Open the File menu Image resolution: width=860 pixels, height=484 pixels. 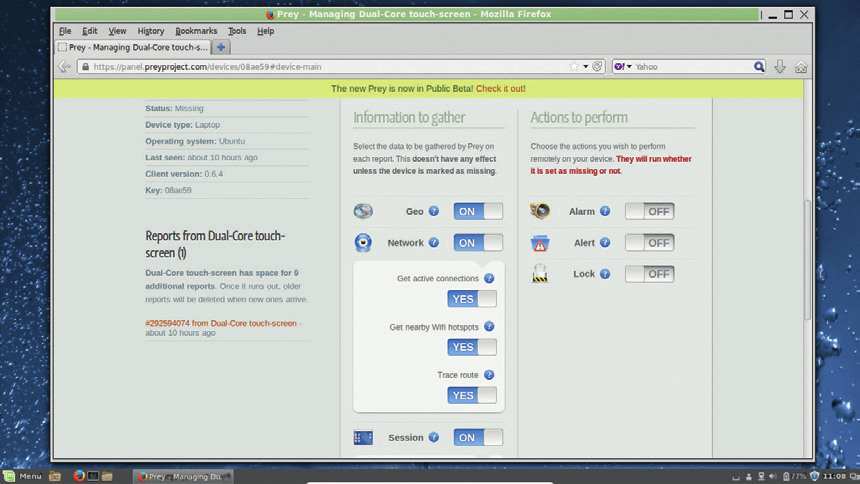point(65,31)
